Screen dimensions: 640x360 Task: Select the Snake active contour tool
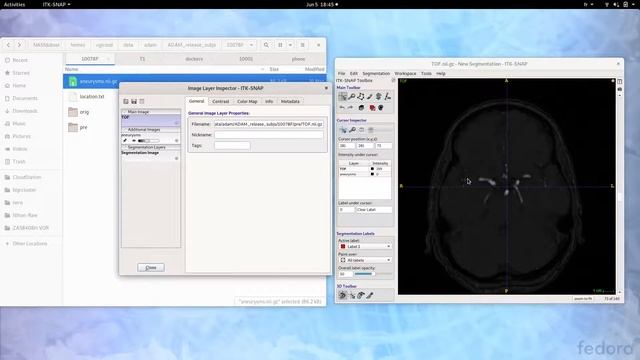coord(379,96)
